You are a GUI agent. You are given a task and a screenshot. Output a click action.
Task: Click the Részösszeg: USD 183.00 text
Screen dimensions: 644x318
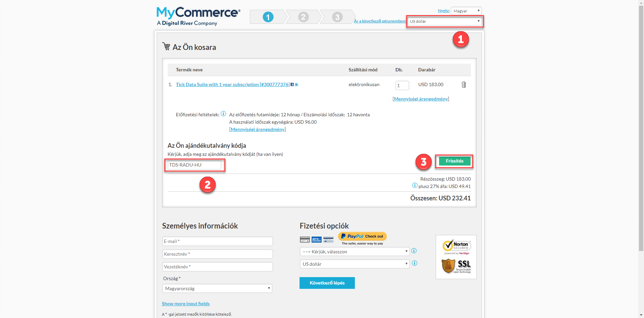[x=445, y=179]
